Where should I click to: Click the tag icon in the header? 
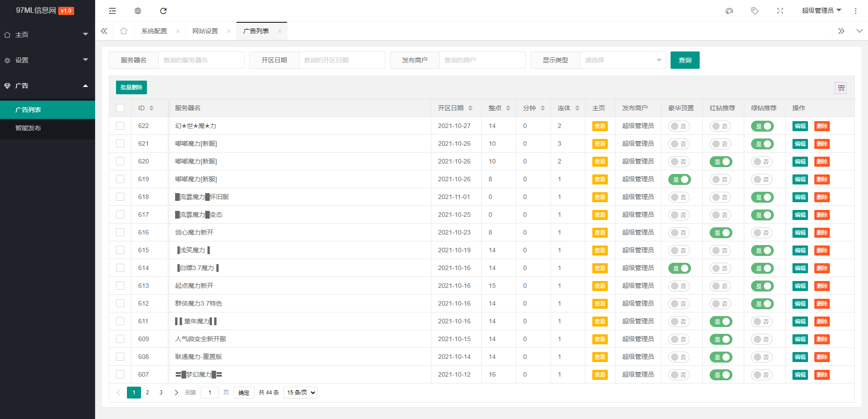(755, 10)
